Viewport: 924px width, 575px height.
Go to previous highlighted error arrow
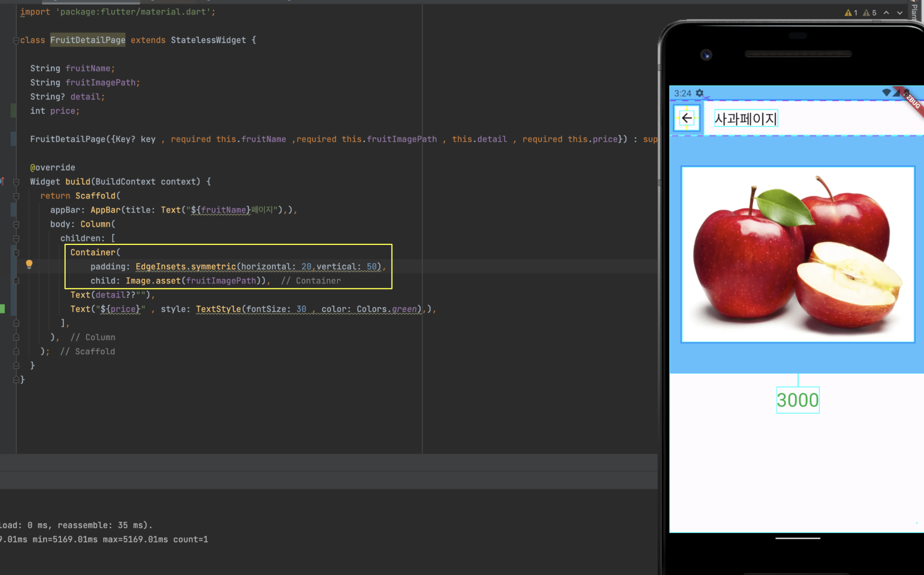tap(886, 13)
